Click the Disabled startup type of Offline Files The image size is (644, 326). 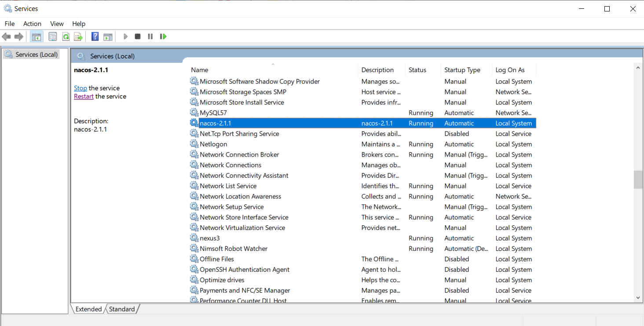(x=457, y=259)
